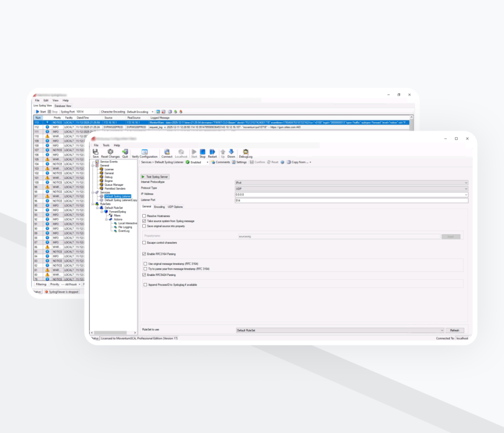
Task: Click the Refresh button
Action: (x=454, y=331)
